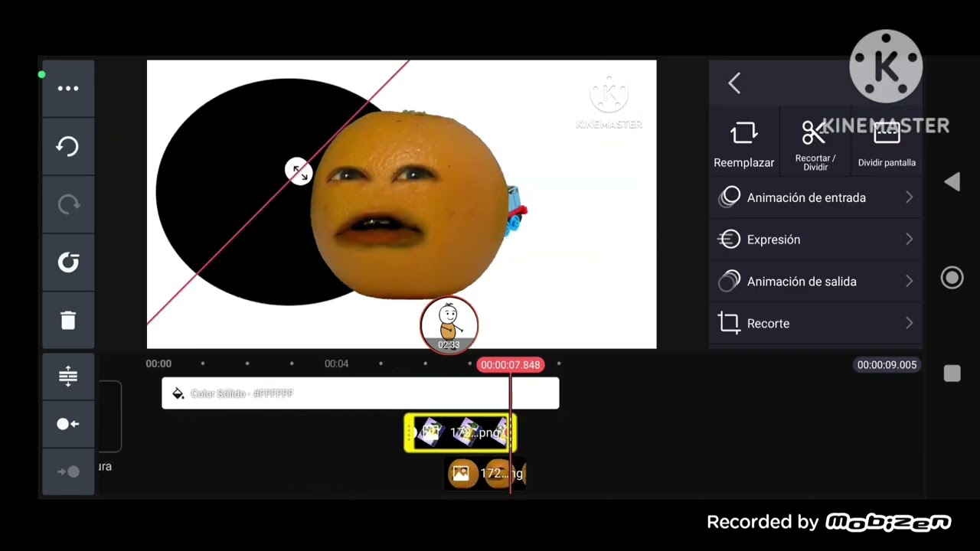Tap the greyed-out redo arrow icon
980x551 pixels.
click(x=68, y=204)
